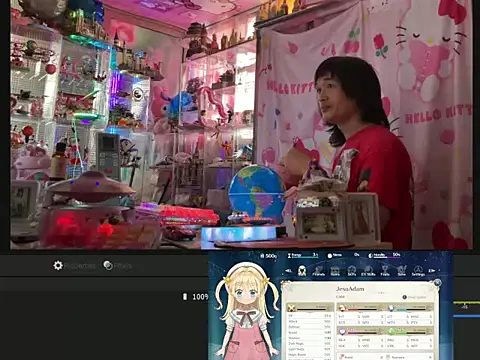Open the Save tab in game menu
Image resolution: width=480 pixels, height=360 pixels.
point(402,271)
